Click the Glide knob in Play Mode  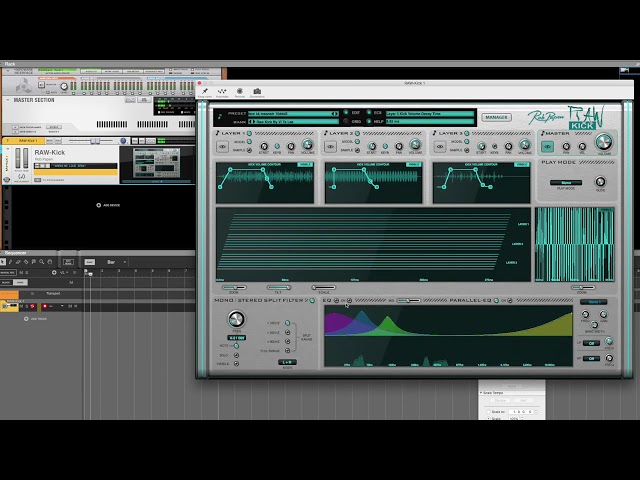click(x=600, y=182)
